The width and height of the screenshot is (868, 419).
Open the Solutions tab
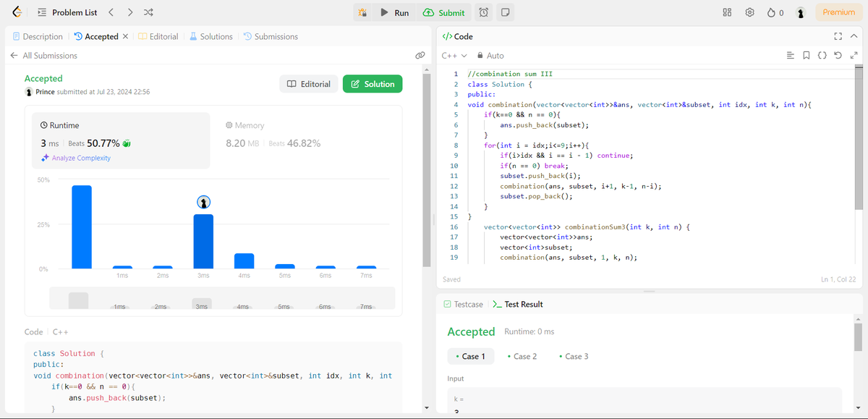pyautogui.click(x=211, y=36)
